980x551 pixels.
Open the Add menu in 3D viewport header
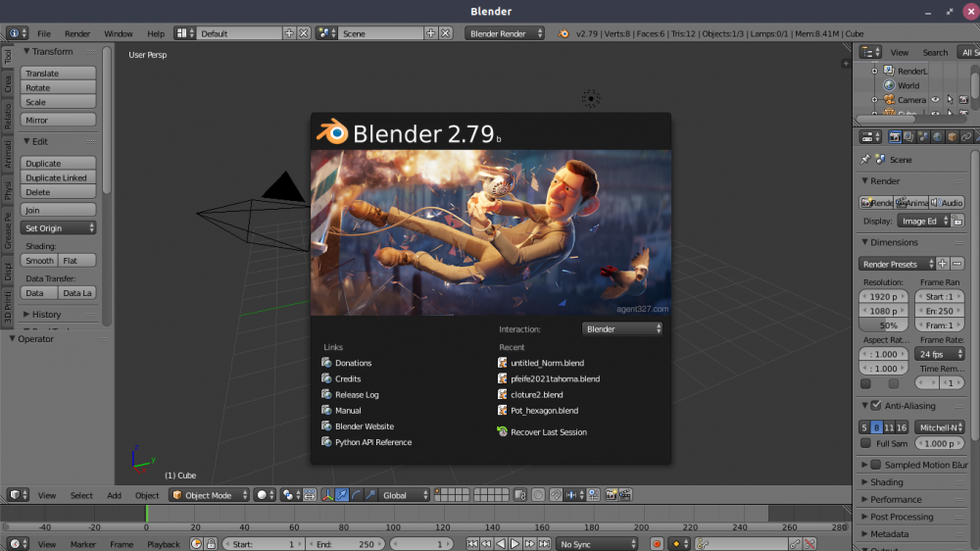[x=115, y=495]
